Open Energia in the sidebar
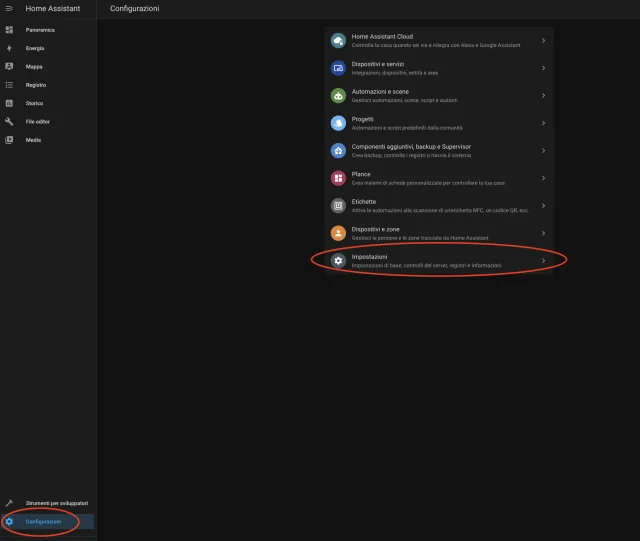Viewport: 640px width, 541px height. (35, 48)
